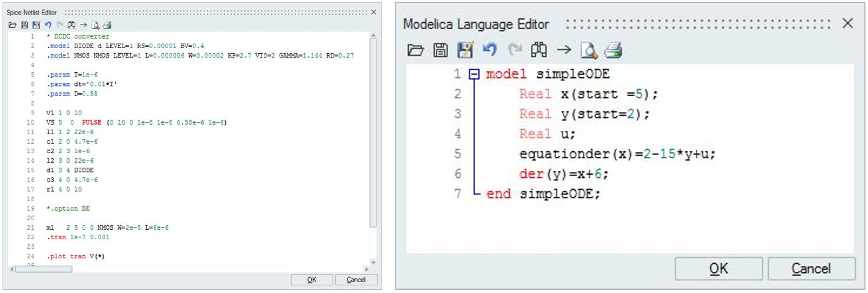Click Open file icon in Modelica Language Editor

point(415,50)
